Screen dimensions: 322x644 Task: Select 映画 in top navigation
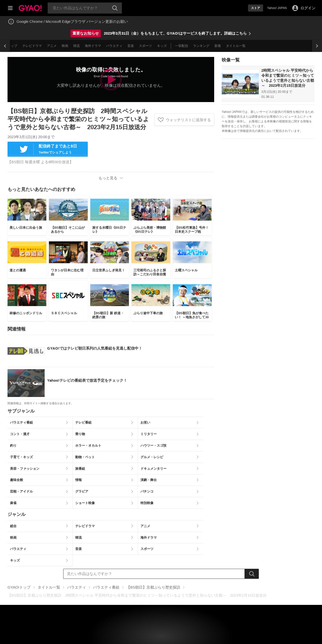pyautogui.click(x=65, y=46)
